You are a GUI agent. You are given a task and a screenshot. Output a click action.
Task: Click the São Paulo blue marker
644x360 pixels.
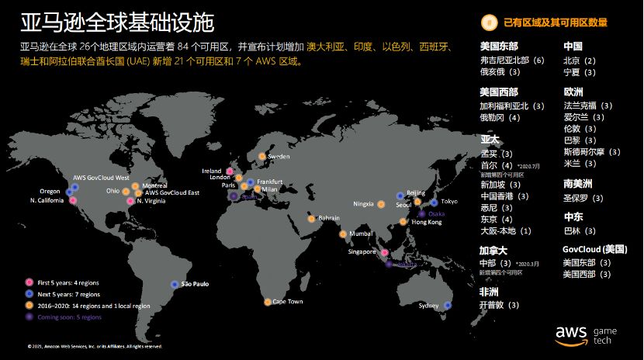(175, 284)
